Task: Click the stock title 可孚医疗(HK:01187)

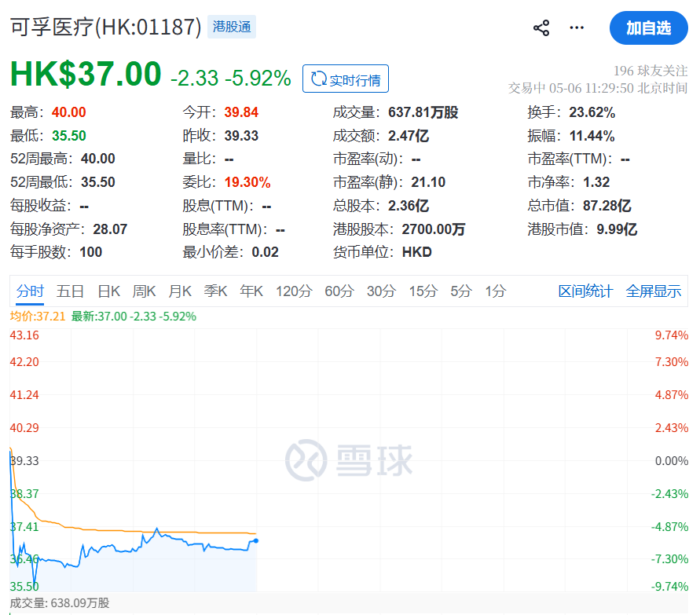Action: tap(106, 27)
